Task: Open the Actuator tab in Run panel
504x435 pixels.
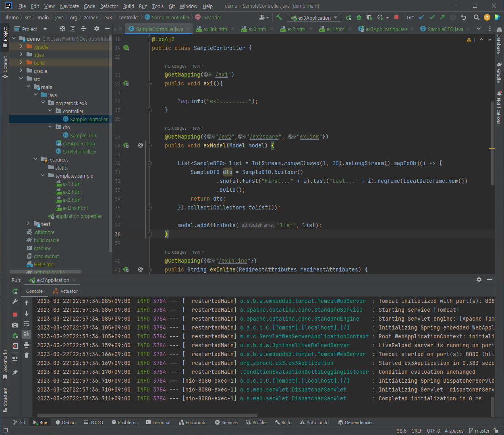Action: [x=65, y=291]
